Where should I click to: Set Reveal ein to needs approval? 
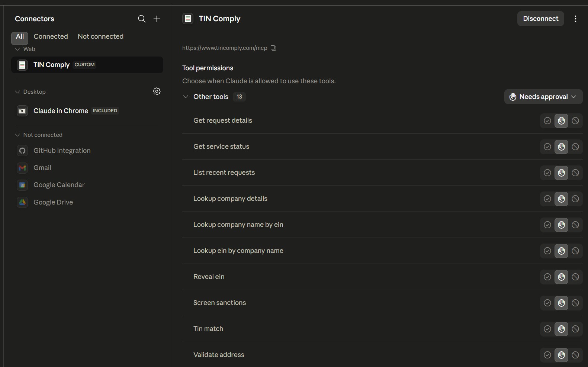point(562,277)
